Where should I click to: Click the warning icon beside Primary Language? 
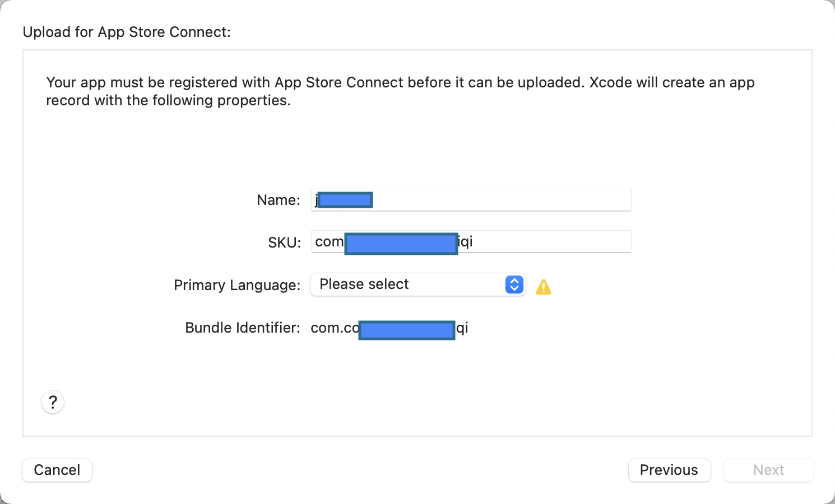coord(543,287)
